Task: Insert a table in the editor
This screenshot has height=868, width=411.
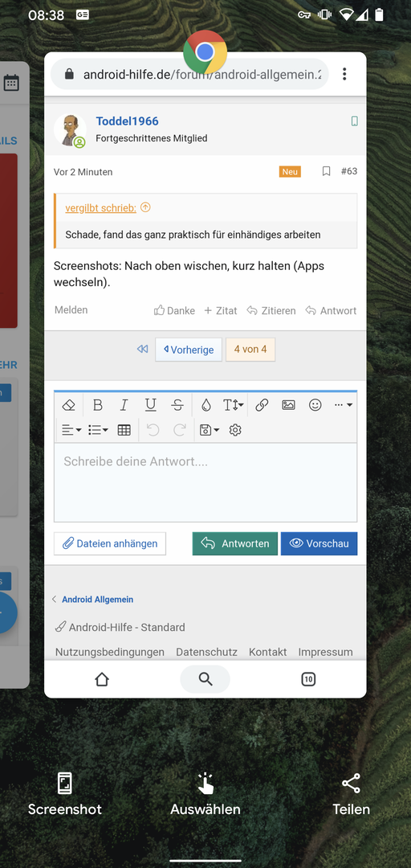Action: pyautogui.click(x=124, y=430)
